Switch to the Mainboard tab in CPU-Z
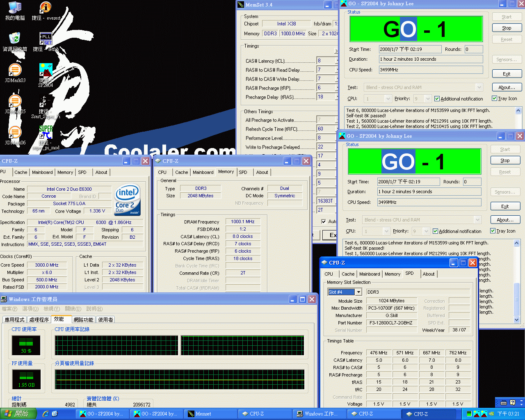Viewport: 525px width, 420px height. coord(370,274)
